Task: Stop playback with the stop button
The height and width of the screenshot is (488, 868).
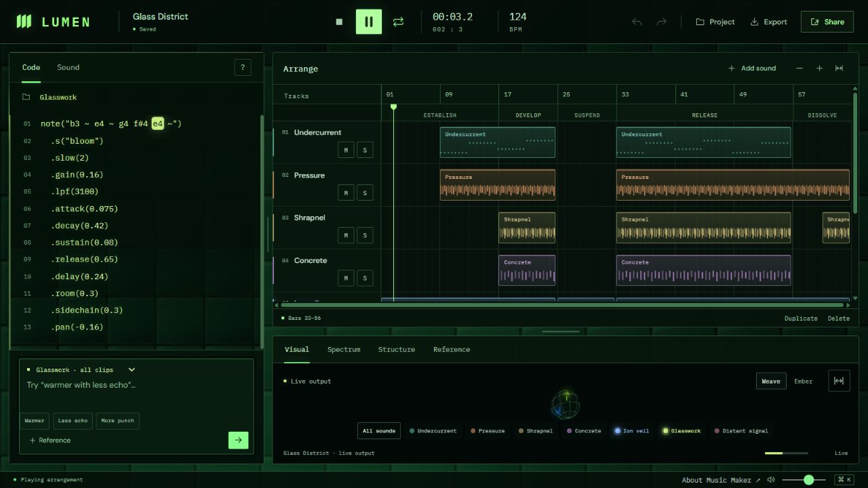Action: click(x=339, y=22)
